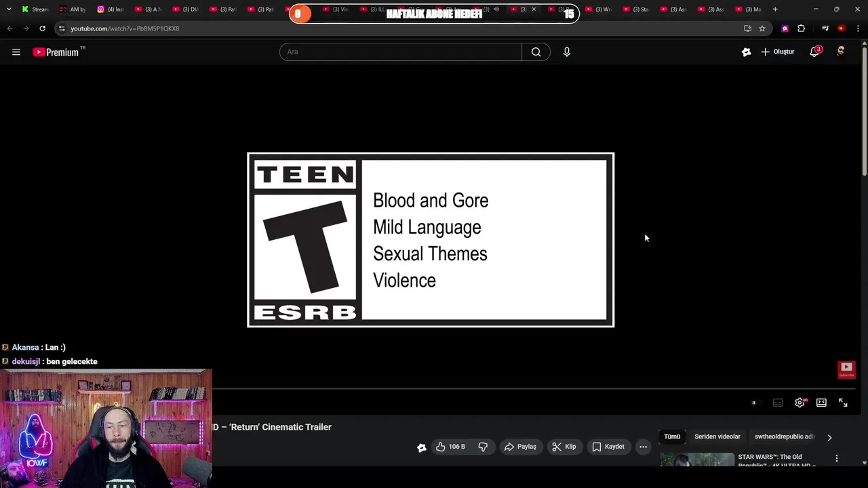
Task: Open the tab search dropdown arrow
Action: [9, 9]
